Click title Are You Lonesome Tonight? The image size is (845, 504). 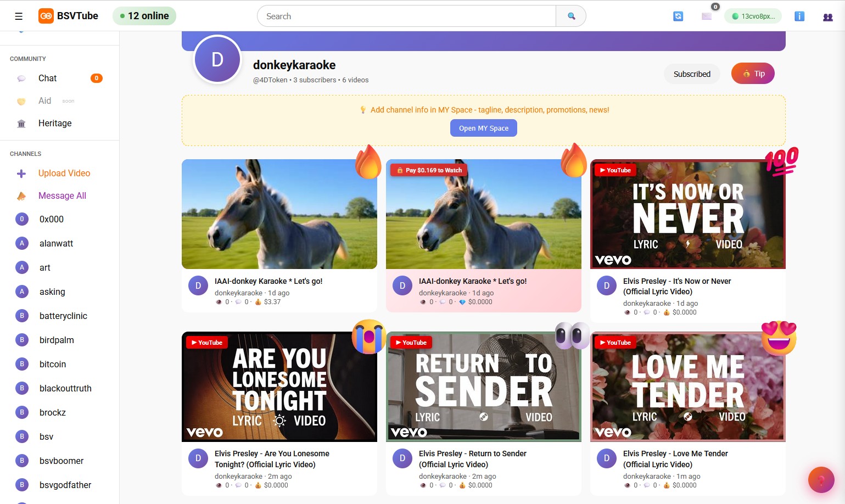pyautogui.click(x=272, y=458)
